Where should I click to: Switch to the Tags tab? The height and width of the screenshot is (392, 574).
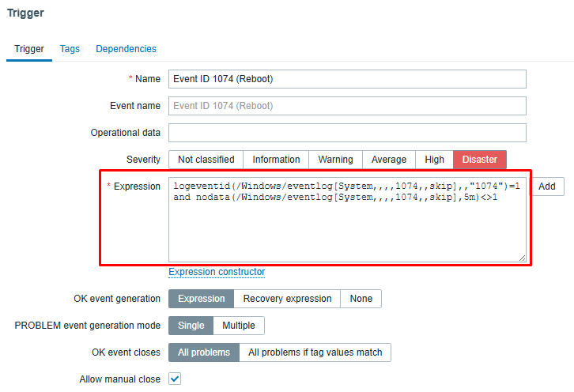coord(70,49)
